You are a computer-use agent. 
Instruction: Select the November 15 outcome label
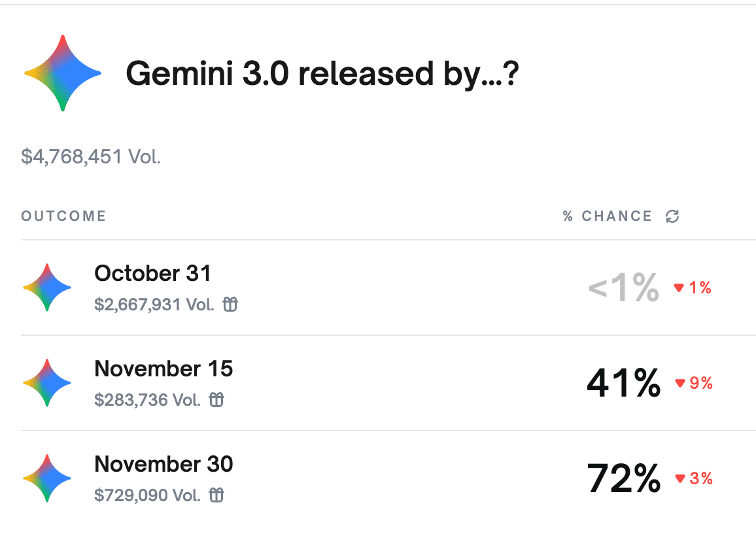coord(163,369)
